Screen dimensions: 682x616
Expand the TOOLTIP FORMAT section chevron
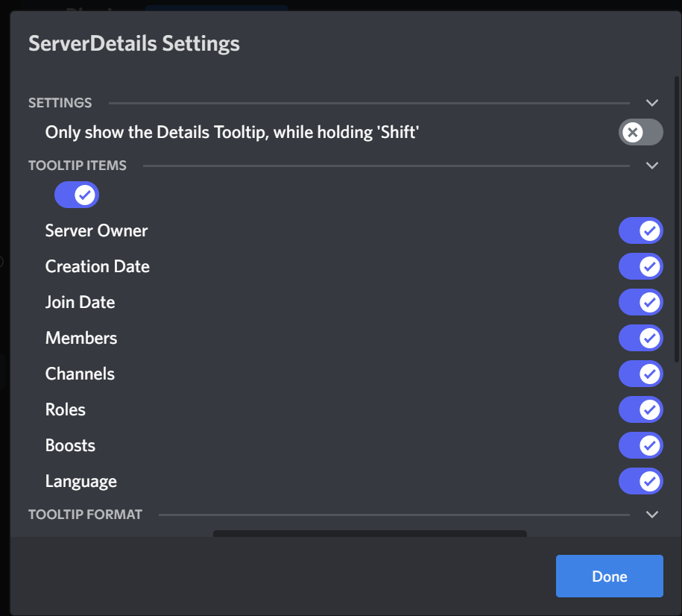652,514
